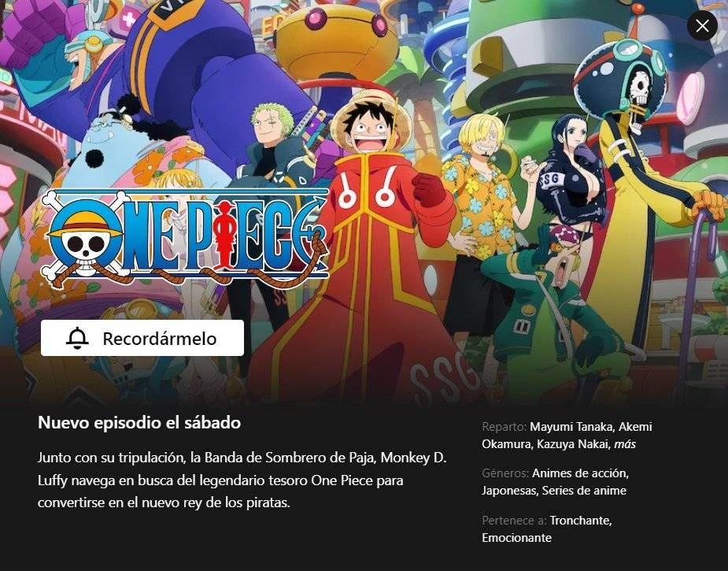Viewport: 728px width, 571px height.
Task: Open the Series de anime genre
Action: click(584, 491)
